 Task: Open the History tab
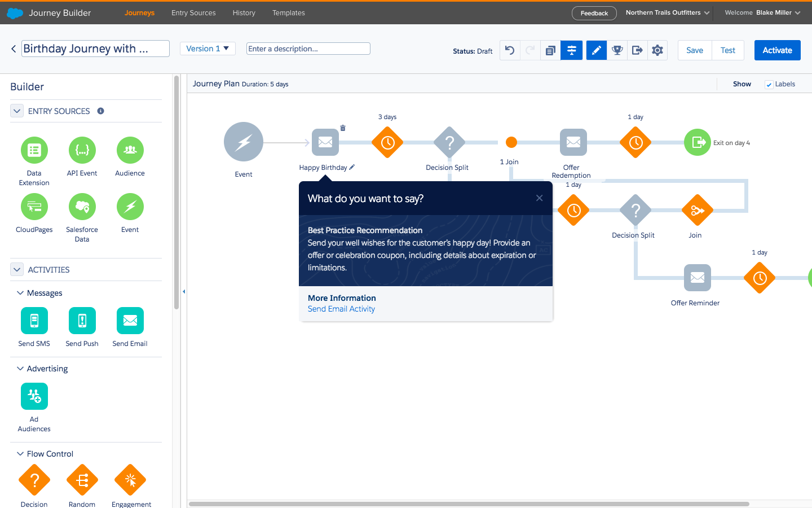[244, 12]
